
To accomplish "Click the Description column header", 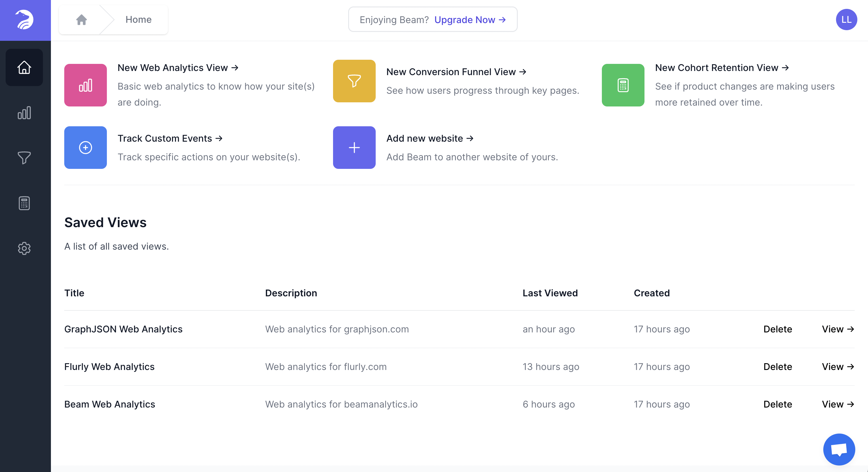I will 291,293.
